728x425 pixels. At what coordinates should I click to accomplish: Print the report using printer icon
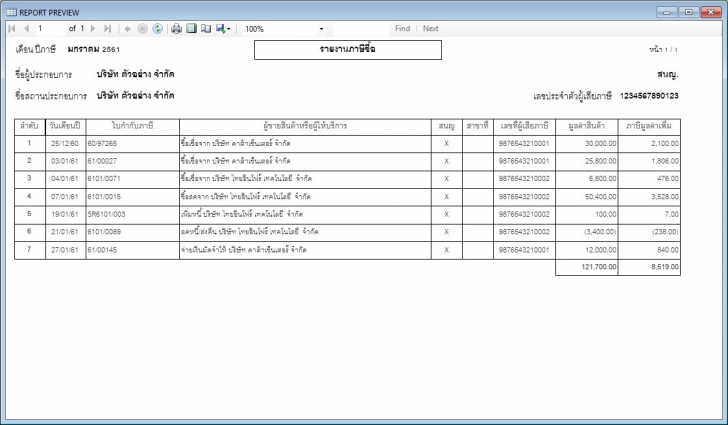[x=176, y=29]
